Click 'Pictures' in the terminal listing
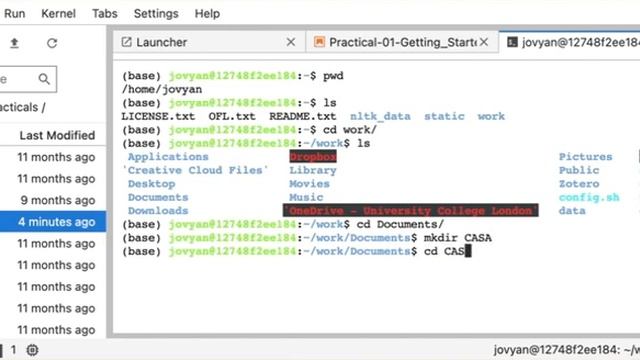640x360 pixels. tap(586, 157)
